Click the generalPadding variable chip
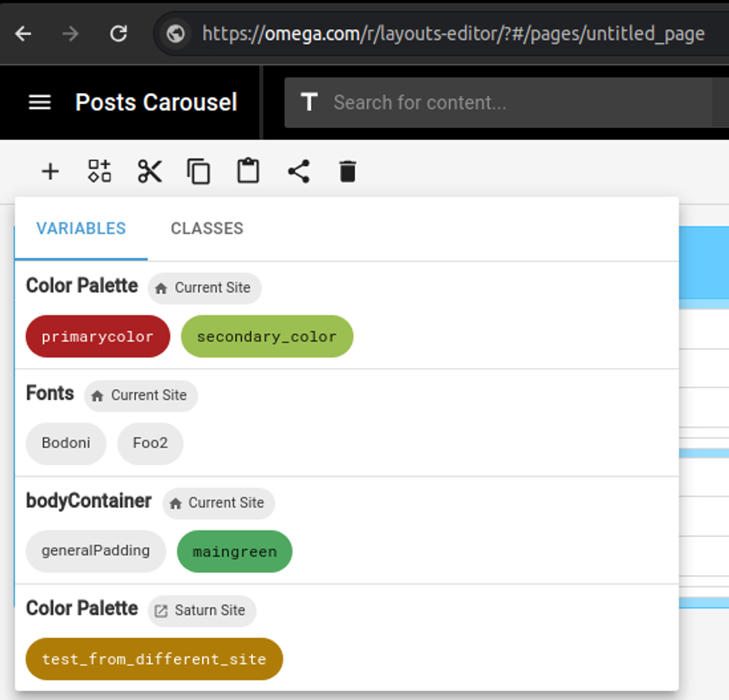Viewport: 729px width, 700px height. (95, 551)
